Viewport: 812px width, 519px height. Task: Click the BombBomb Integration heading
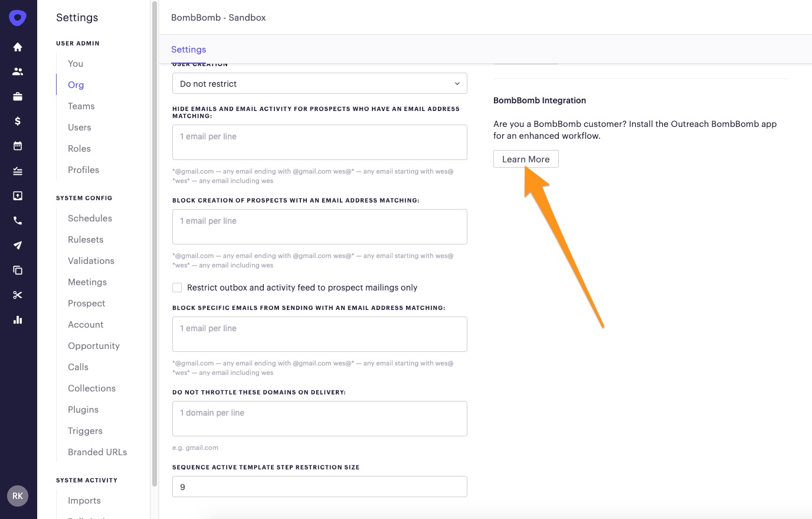[539, 100]
